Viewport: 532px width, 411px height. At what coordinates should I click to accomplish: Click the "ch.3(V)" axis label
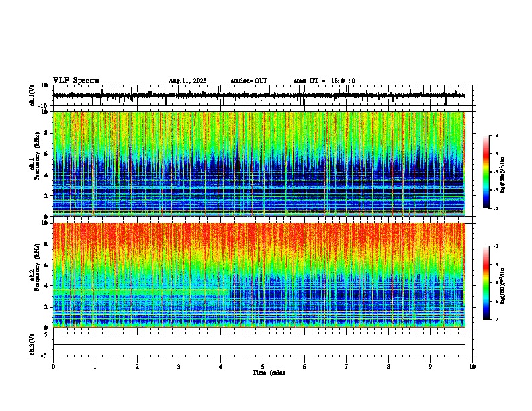pyautogui.click(x=32, y=345)
